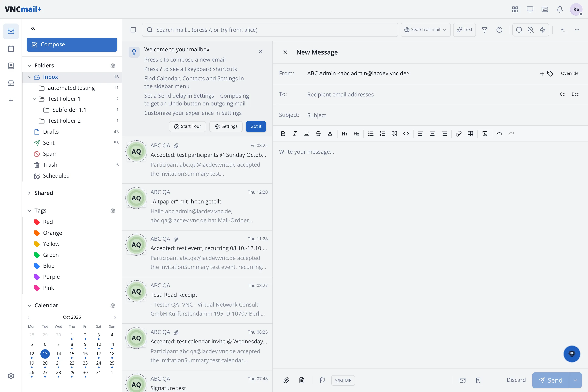Collapse the Calendar section

tap(30, 306)
